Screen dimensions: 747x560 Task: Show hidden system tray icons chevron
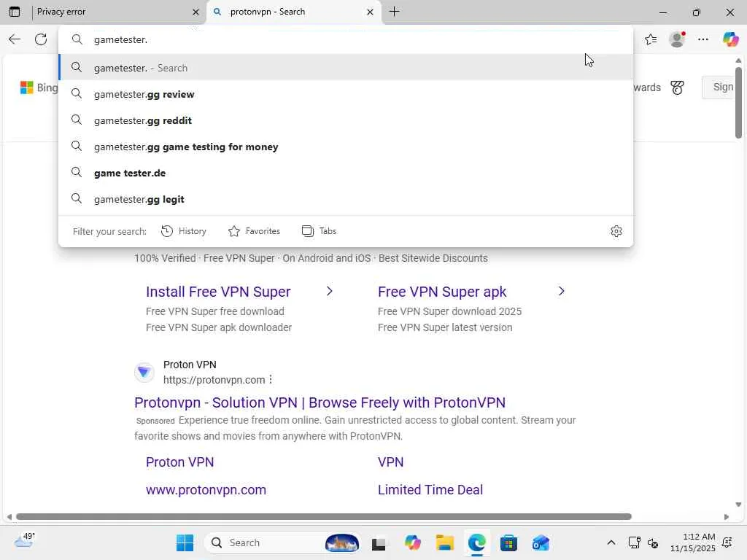click(611, 542)
